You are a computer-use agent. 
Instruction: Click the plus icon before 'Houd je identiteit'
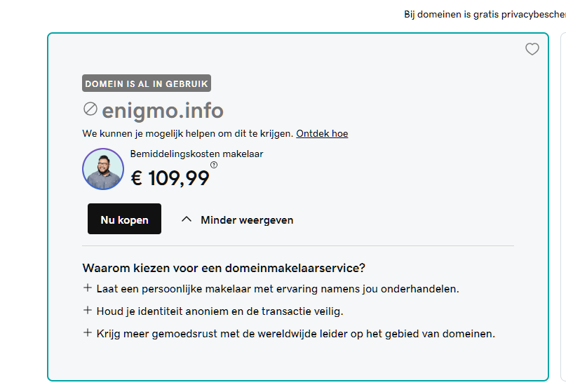[88, 310]
